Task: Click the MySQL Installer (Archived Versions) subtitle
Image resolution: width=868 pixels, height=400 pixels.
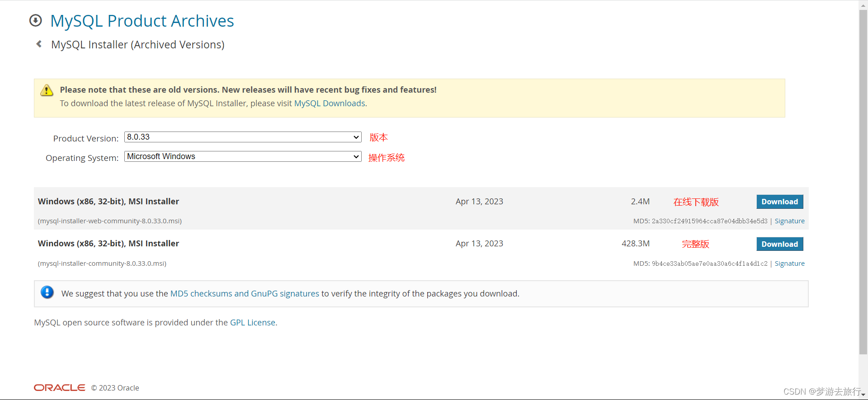Action: [138, 45]
